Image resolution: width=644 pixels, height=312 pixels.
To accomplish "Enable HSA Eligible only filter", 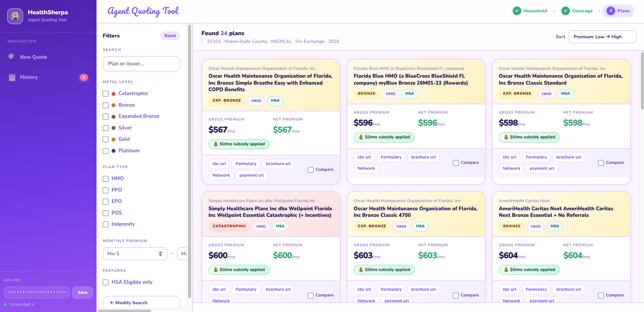I will click(105, 282).
